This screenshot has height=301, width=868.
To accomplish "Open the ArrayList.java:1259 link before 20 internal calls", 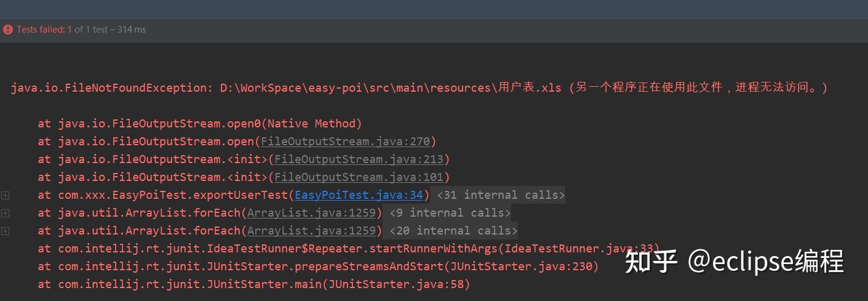I will pyautogui.click(x=311, y=231).
